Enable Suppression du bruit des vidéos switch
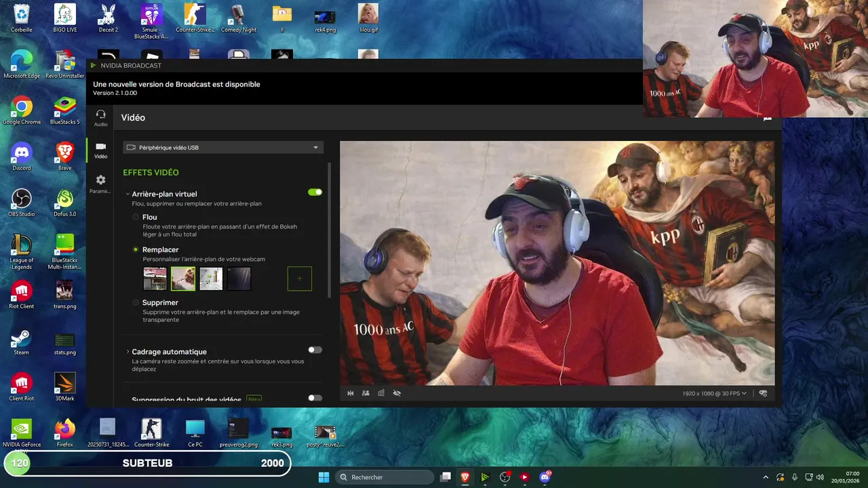This screenshot has height=488, width=868. coord(315,398)
